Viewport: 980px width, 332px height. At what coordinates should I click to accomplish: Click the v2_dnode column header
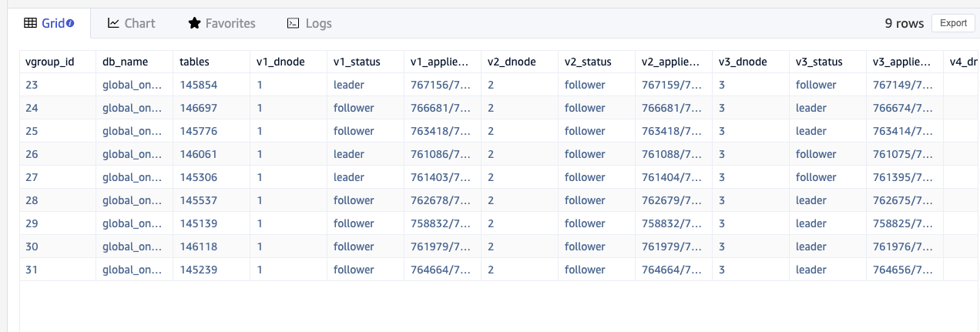(x=512, y=62)
